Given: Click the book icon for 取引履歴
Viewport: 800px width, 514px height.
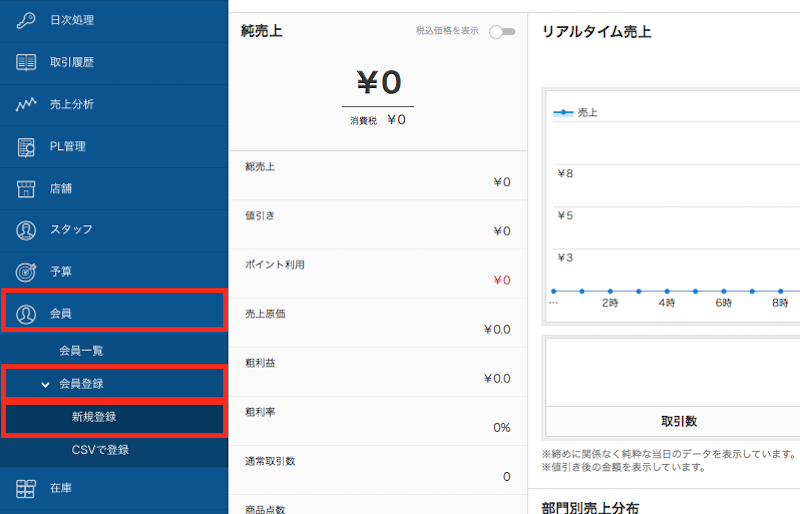Looking at the screenshot, I should [x=26, y=62].
